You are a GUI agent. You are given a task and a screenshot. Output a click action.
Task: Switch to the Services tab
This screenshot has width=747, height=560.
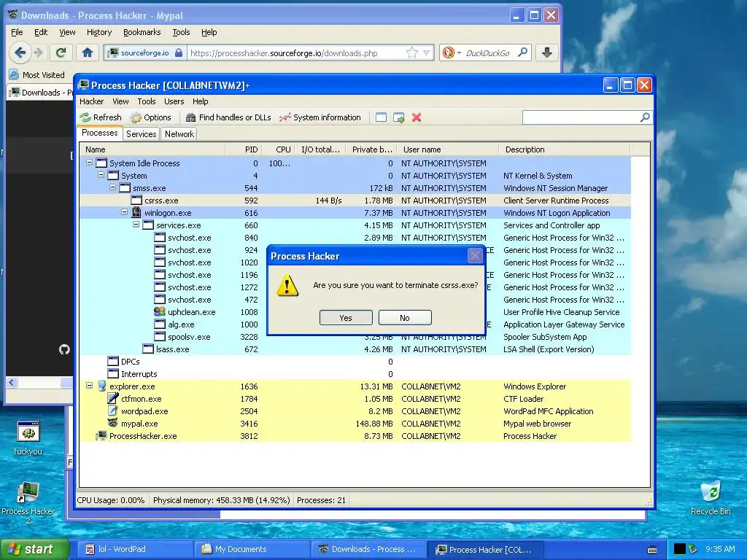pyautogui.click(x=142, y=134)
